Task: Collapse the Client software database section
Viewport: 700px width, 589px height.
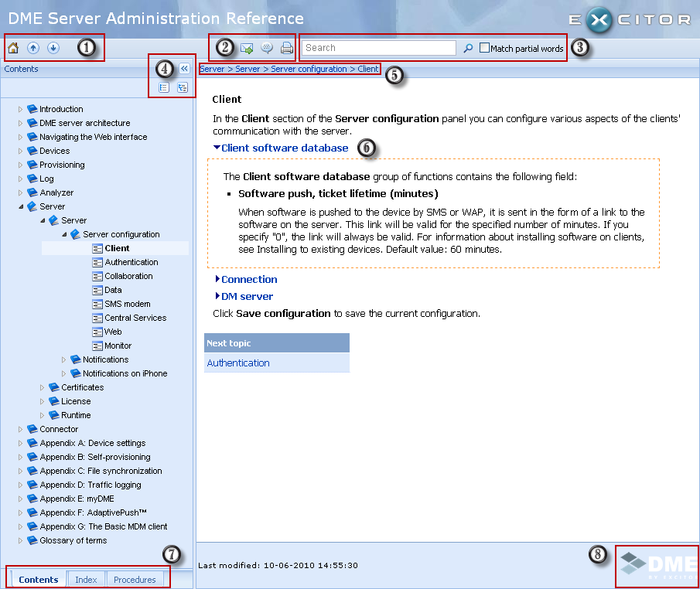Action: click(x=283, y=148)
